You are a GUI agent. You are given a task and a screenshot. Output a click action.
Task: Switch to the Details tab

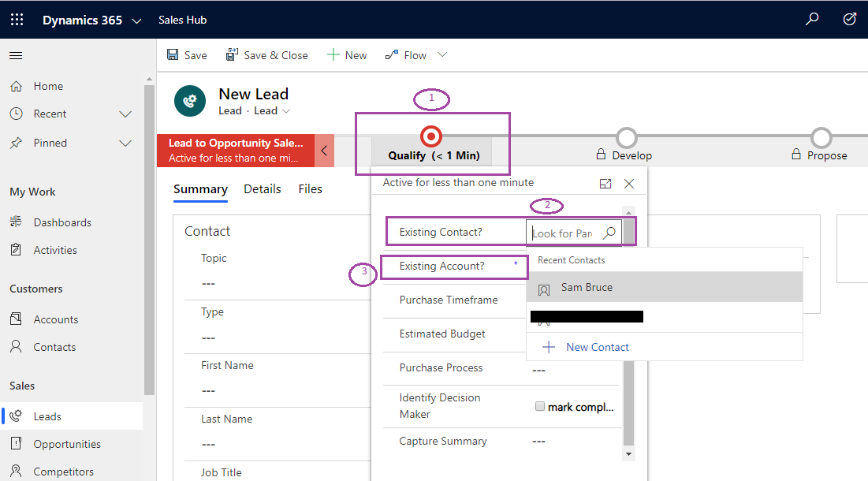(x=263, y=189)
